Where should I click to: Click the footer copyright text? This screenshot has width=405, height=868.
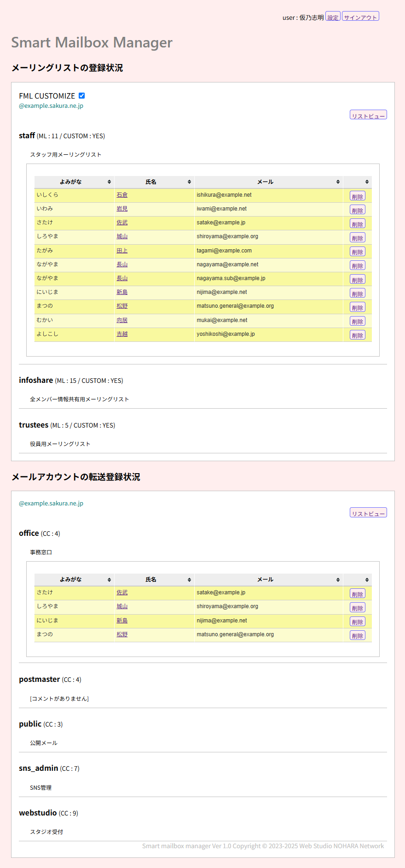[x=263, y=846]
